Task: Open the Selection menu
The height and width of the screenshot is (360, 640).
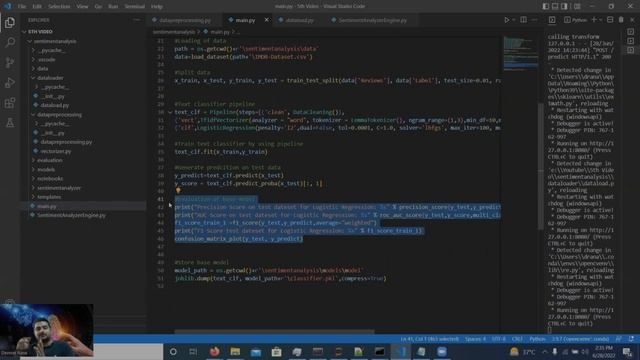Action: coord(59,7)
